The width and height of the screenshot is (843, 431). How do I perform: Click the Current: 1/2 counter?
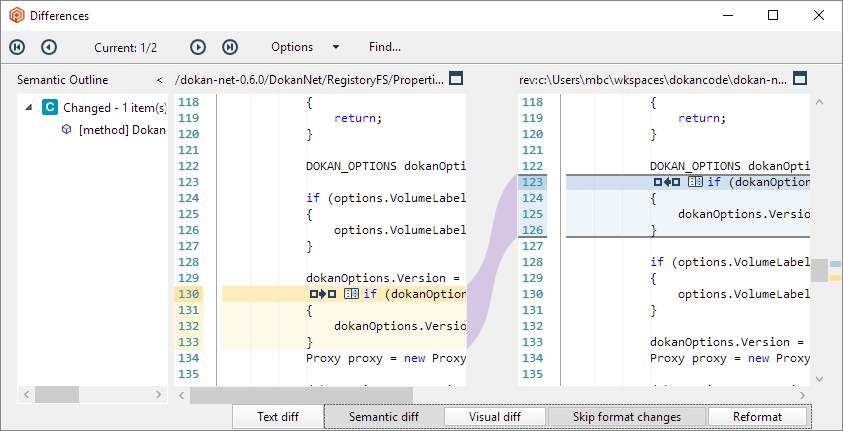pos(126,48)
